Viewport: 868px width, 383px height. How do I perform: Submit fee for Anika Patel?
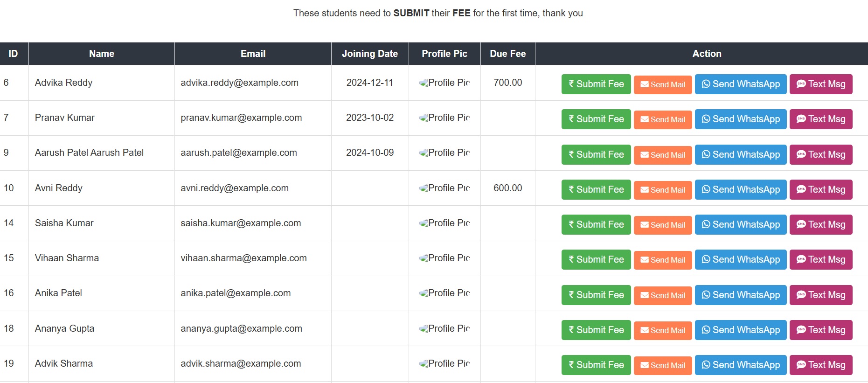596,295
